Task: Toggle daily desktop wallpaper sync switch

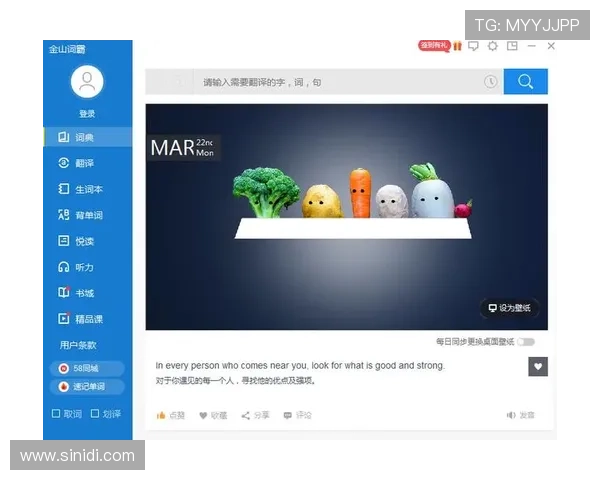Action: coord(526,342)
